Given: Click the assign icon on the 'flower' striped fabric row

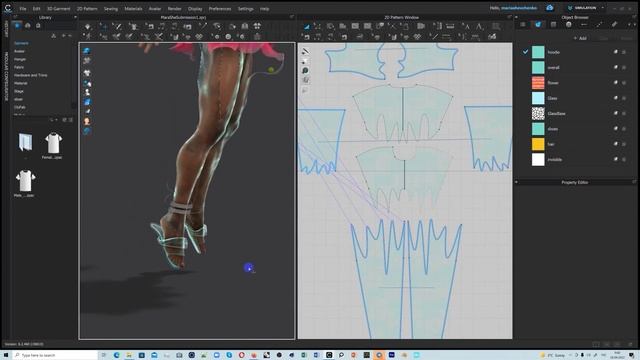Looking at the screenshot, I should click(616, 83).
